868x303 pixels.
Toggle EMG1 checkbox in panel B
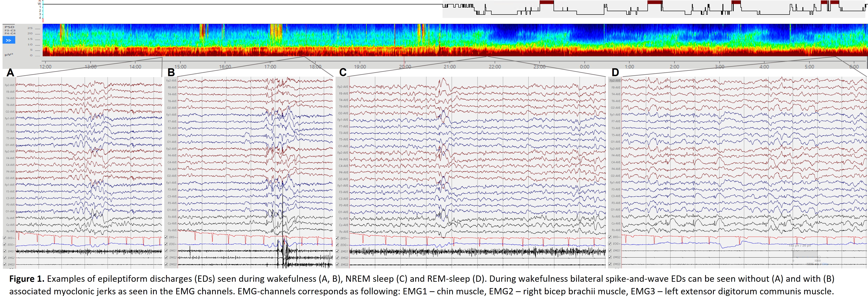pos(166,250)
